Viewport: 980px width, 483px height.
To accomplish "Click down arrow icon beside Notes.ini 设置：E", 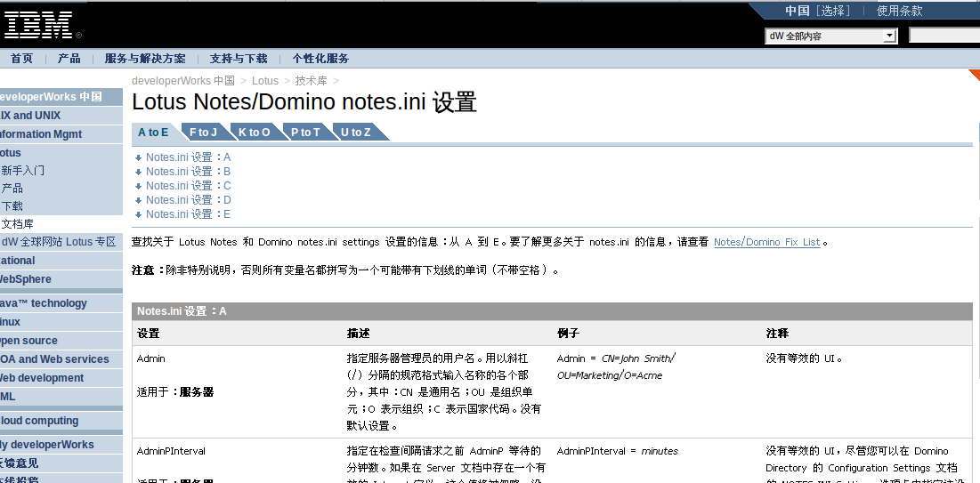I will [138, 214].
